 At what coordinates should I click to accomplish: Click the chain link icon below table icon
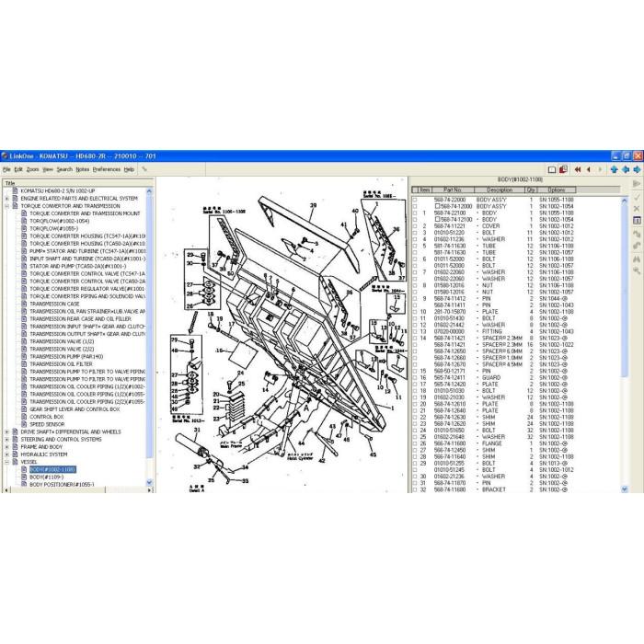click(x=637, y=234)
